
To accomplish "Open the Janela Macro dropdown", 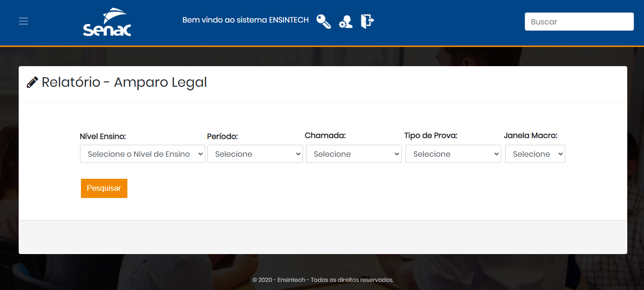I will [x=535, y=154].
